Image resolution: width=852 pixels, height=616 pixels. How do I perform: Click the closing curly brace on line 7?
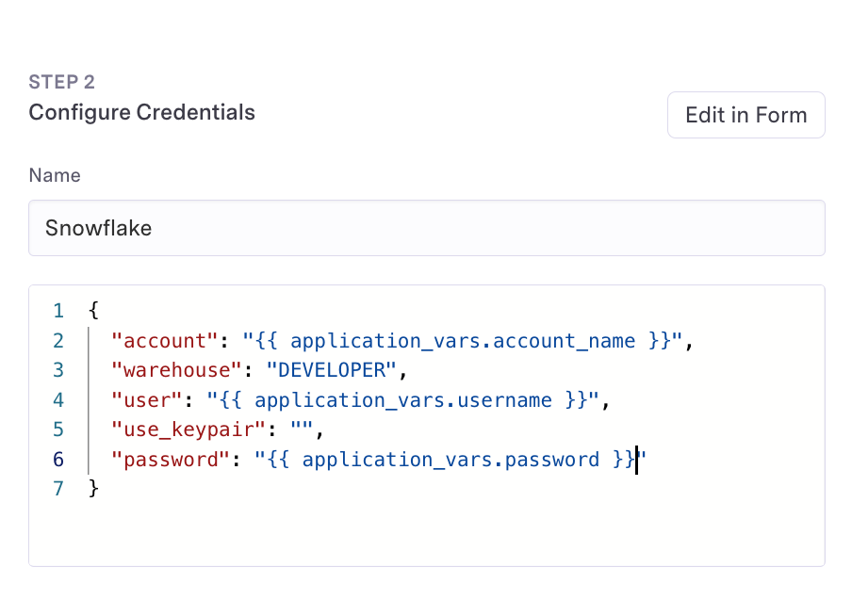[x=92, y=489]
